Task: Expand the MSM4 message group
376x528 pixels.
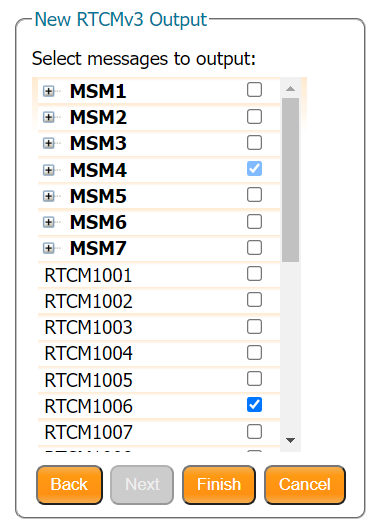Action: point(48,170)
